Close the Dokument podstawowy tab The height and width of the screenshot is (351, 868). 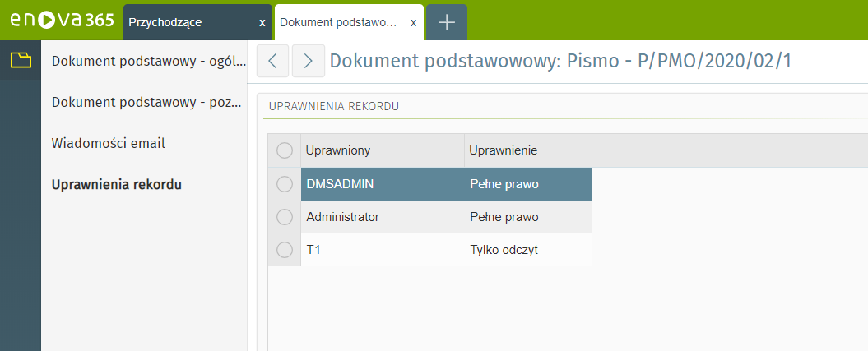(413, 22)
